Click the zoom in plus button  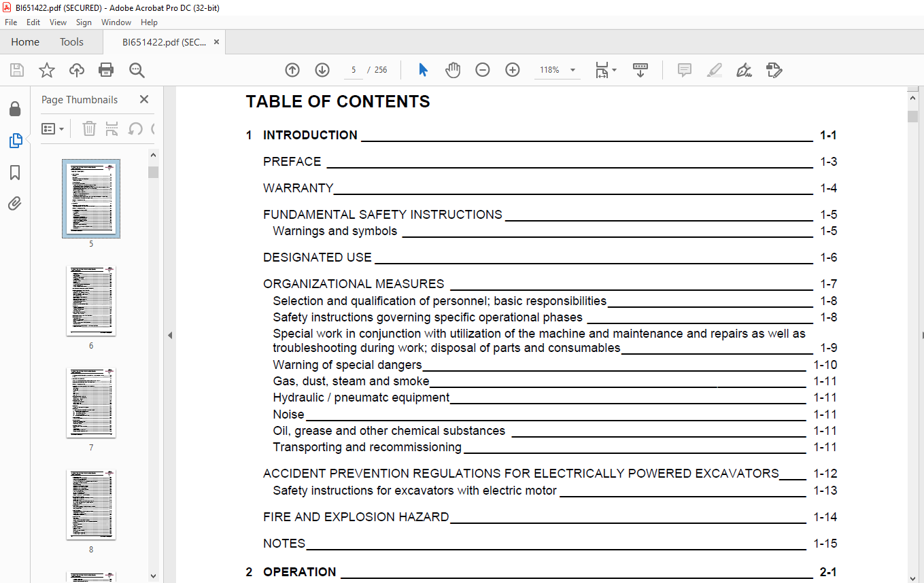coord(513,70)
